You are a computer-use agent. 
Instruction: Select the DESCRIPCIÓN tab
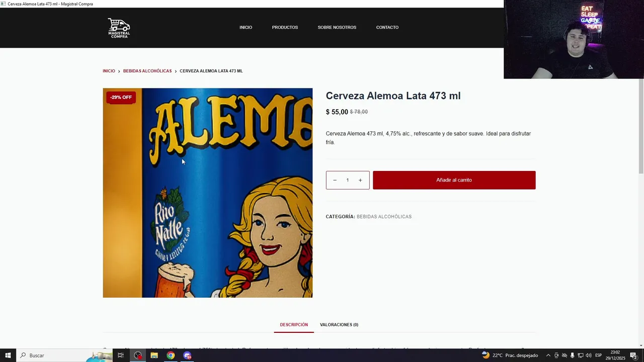294,325
